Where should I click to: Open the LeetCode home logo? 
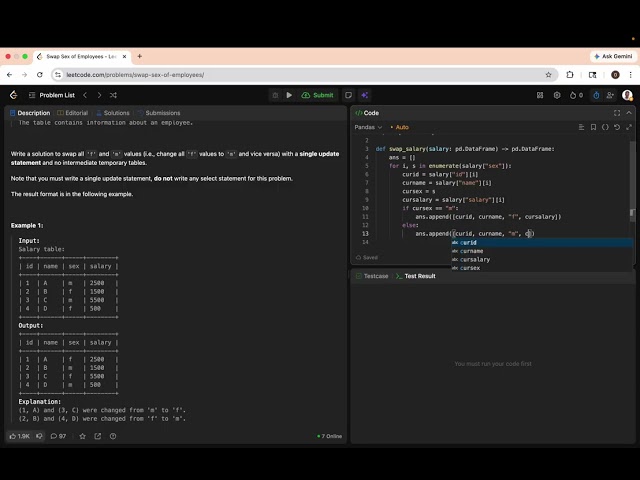point(13,95)
